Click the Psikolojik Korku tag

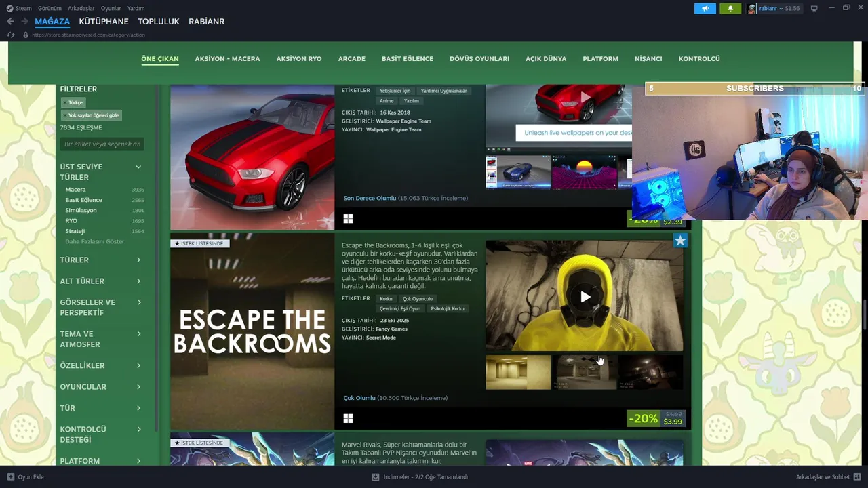point(448,308)
